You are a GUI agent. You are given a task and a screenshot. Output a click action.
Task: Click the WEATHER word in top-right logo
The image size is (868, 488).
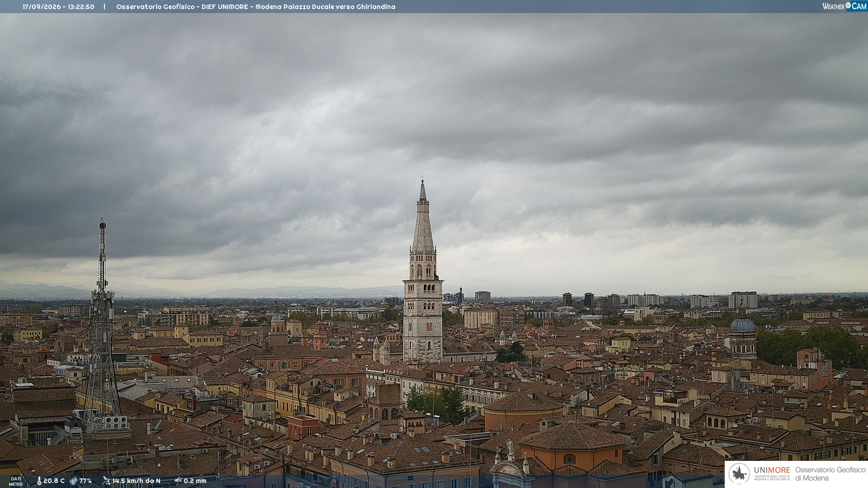click(833, 6)
